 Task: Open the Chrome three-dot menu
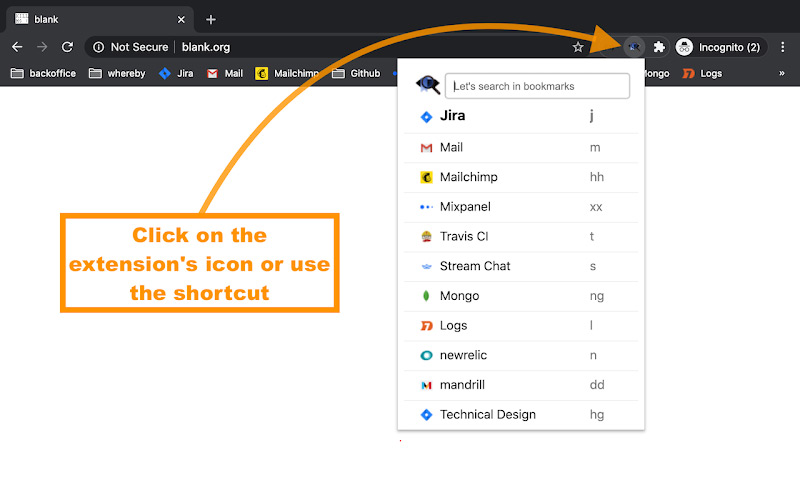click(783, 47)
